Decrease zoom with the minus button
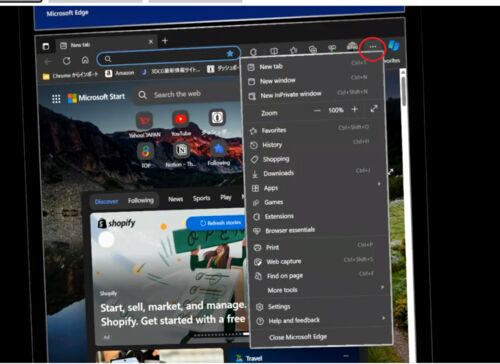Screen dimensions: 500x364 [x=317, y=111]
